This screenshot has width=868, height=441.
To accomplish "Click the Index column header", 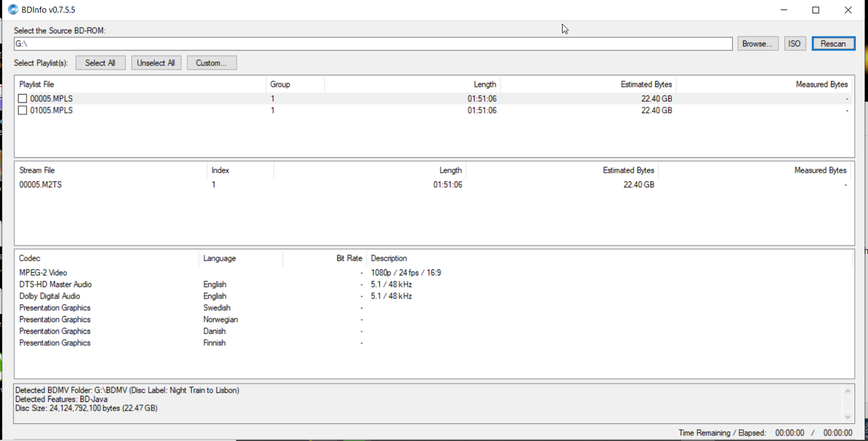I will pos(240,170).
